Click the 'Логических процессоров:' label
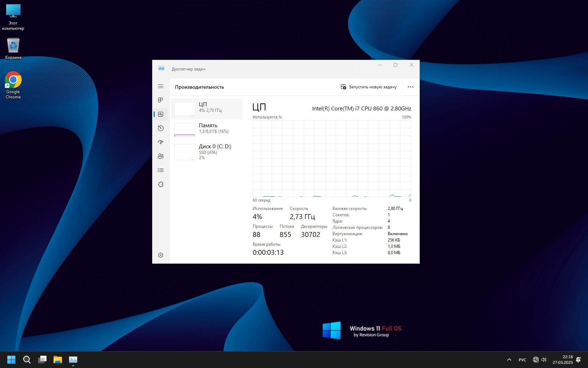Image resolution: width=588 pixels, height=368 pixels. pos(358,227)
